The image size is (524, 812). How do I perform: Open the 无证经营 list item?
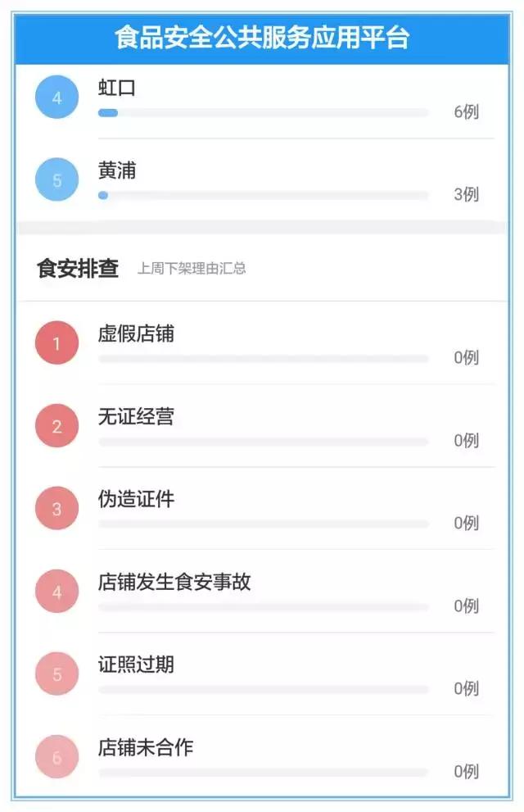point(136,417)
